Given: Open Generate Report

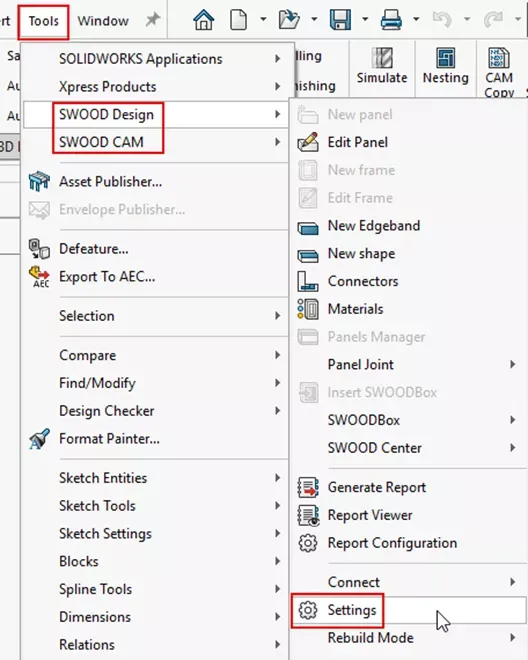Looking at the screenshot, I should (376, 487).
